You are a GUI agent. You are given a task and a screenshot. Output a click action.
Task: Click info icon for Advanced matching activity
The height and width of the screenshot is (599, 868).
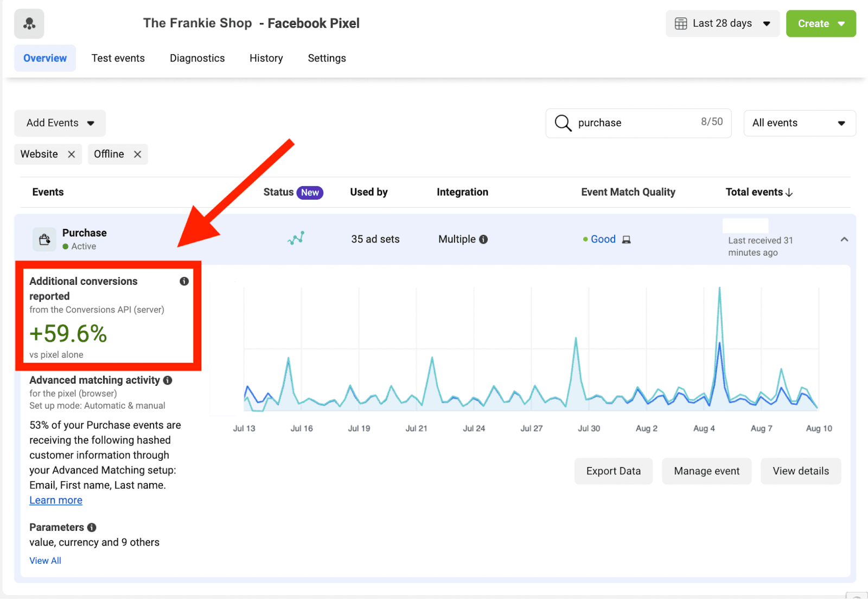pos(168,380)
